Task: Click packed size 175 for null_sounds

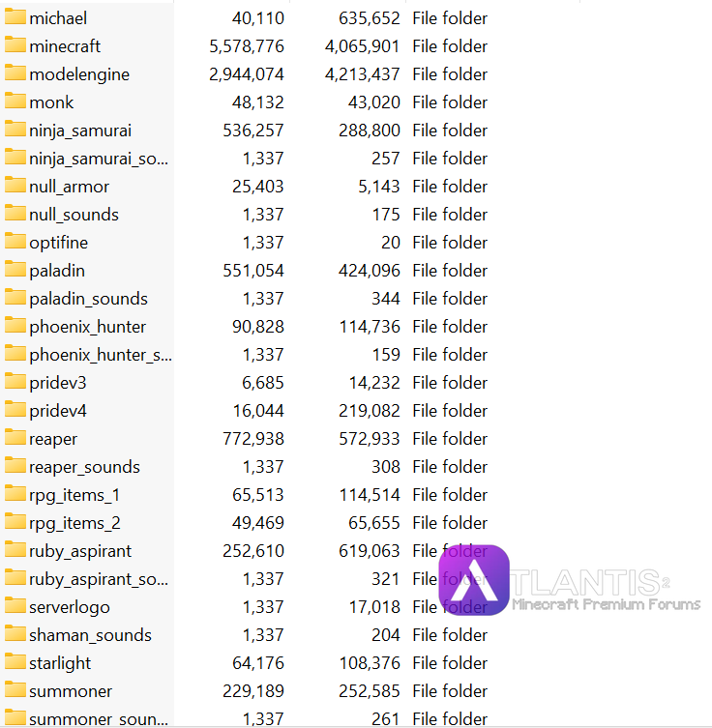Action: tap(386, 215)
